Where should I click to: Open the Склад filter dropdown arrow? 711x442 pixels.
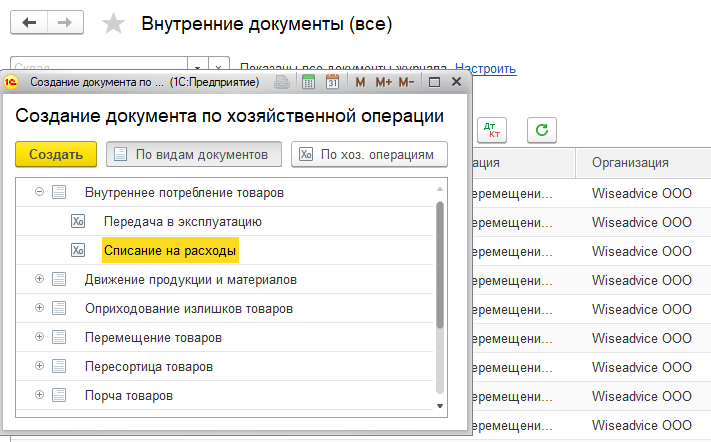[x=198, y=66]
